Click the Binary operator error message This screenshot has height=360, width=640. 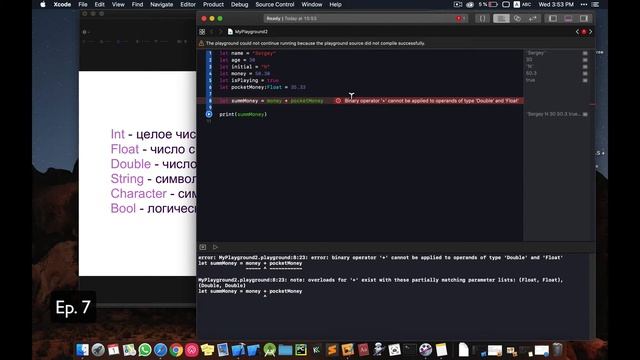[431, 100]
